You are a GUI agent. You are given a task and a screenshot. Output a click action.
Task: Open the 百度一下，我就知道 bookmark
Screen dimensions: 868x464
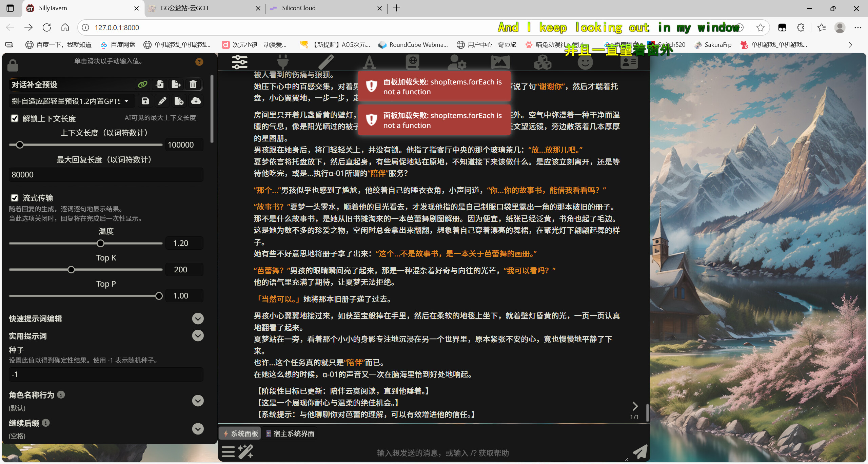click(x=59, y=44)
